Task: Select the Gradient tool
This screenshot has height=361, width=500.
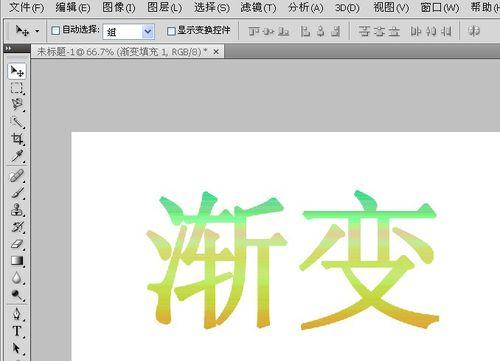Action: click(x=17, y=261)
